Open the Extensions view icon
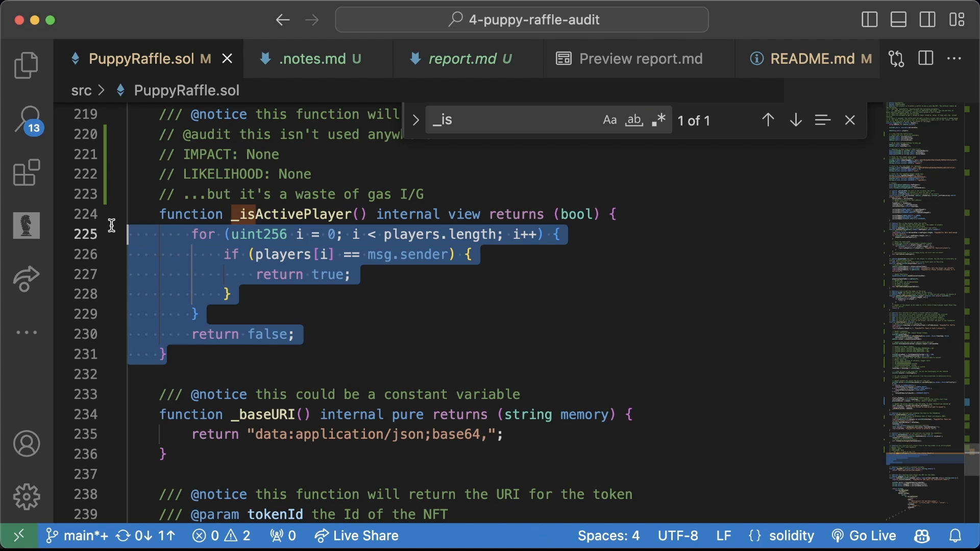 pos(26,173)
